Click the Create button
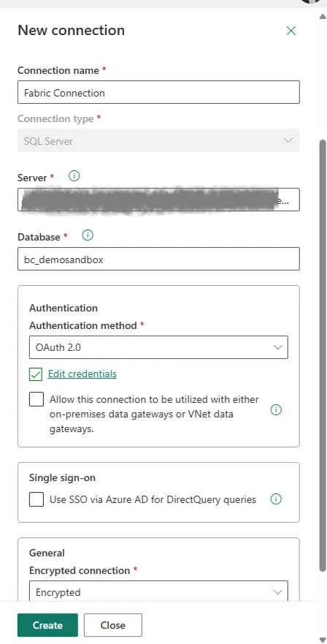This screenshot has height=644, width=327. 47,625
